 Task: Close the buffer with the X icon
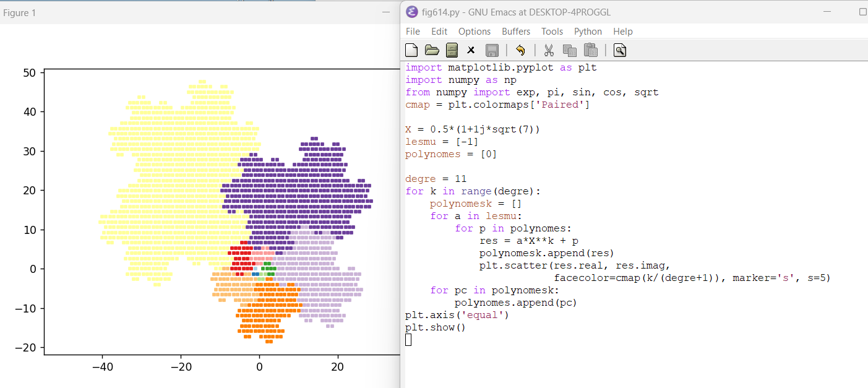[x=471, y=50]
